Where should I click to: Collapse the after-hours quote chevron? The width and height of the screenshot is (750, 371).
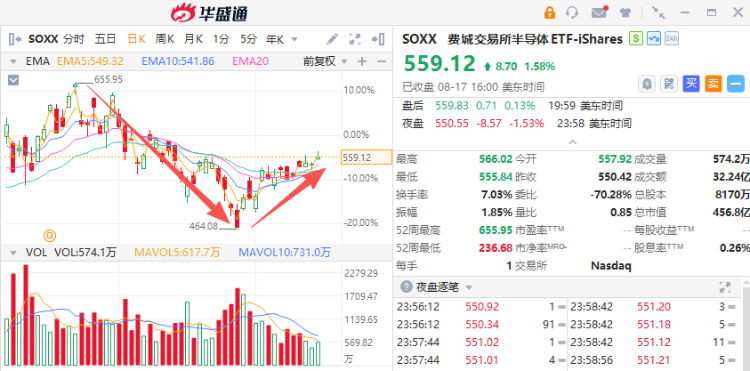[x=572, y=142]
